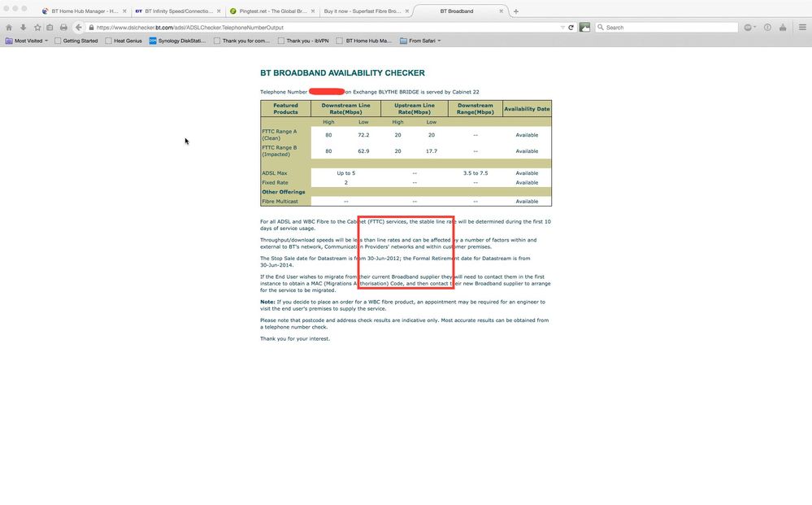Click the ADSL Max row label

[x=275, y=173]
